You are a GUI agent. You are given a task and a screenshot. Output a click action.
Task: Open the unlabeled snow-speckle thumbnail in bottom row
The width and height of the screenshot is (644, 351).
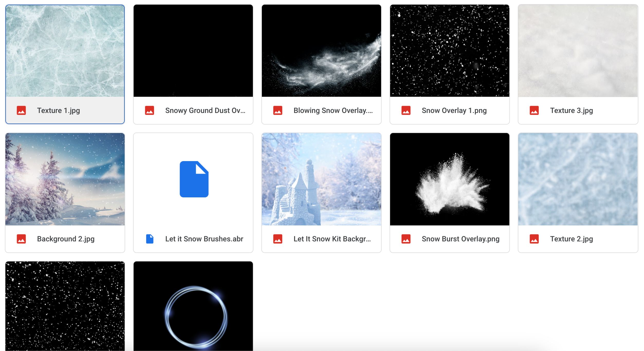[x=65, y=306]
